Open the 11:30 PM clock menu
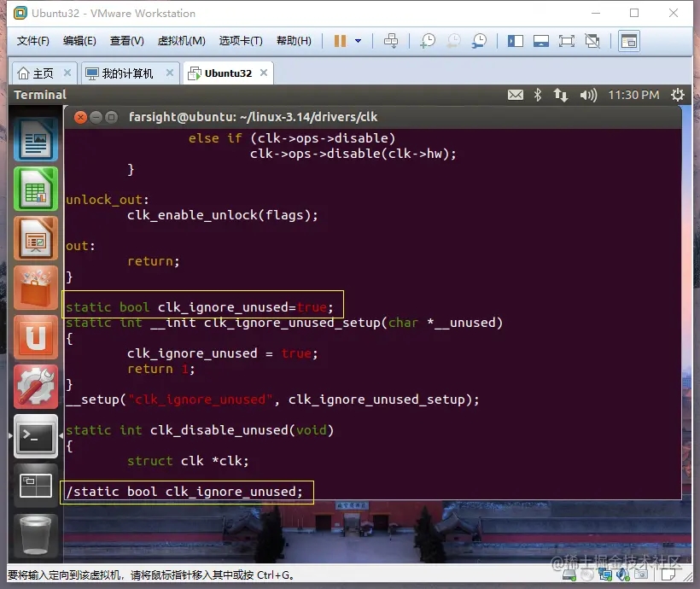Image resolution: width=700 pixels, height=589 pixels. click(633, 95)
